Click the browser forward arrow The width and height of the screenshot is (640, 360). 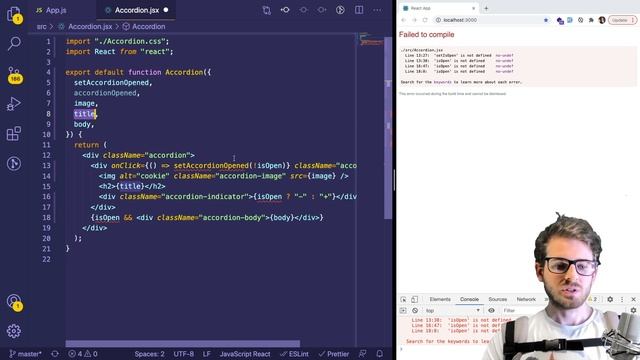(414, 20)
